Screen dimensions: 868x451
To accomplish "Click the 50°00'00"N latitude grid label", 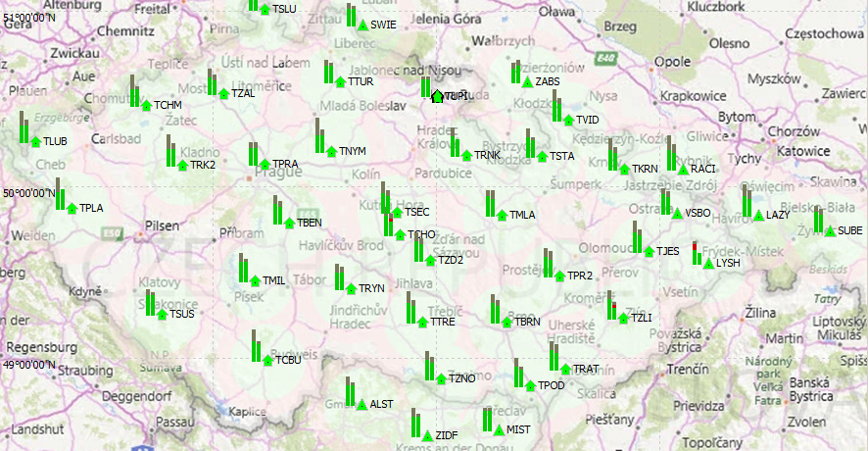I will [28, 194].
